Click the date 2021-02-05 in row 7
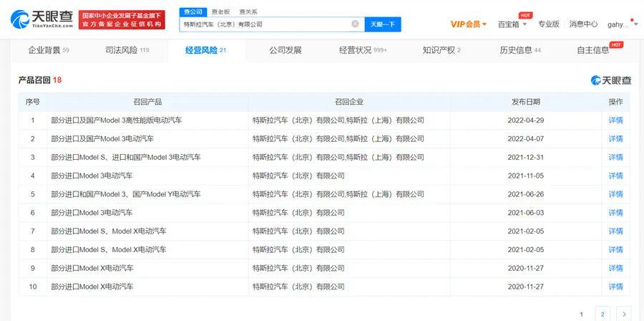Image resolution: width=644 pixels, height=321 pixels. (x=526, y=231)
